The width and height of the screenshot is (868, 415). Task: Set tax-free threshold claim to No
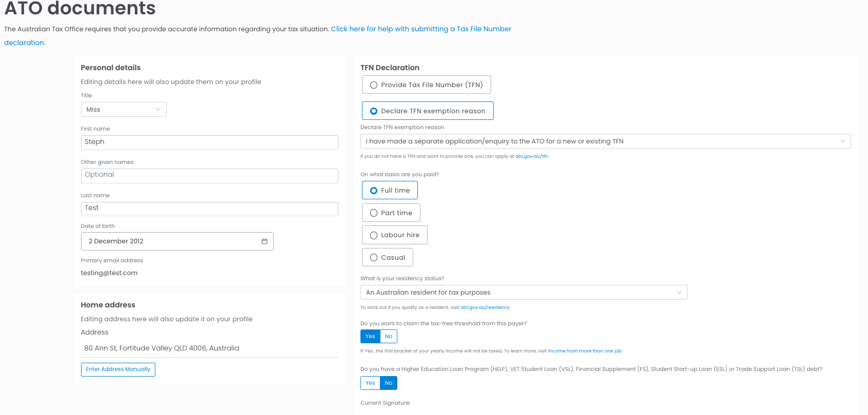click(x=389, y=337)
